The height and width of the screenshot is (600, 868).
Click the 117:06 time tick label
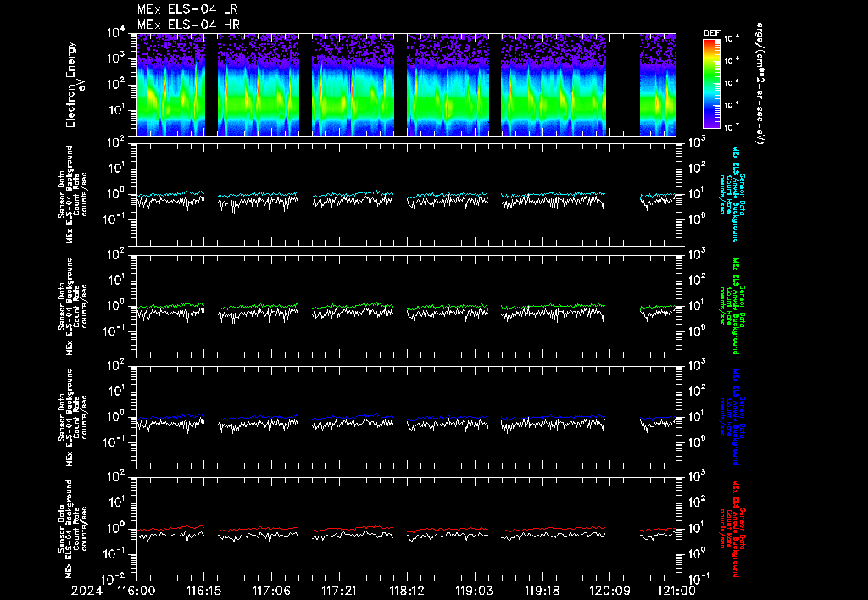pos(270,589)
